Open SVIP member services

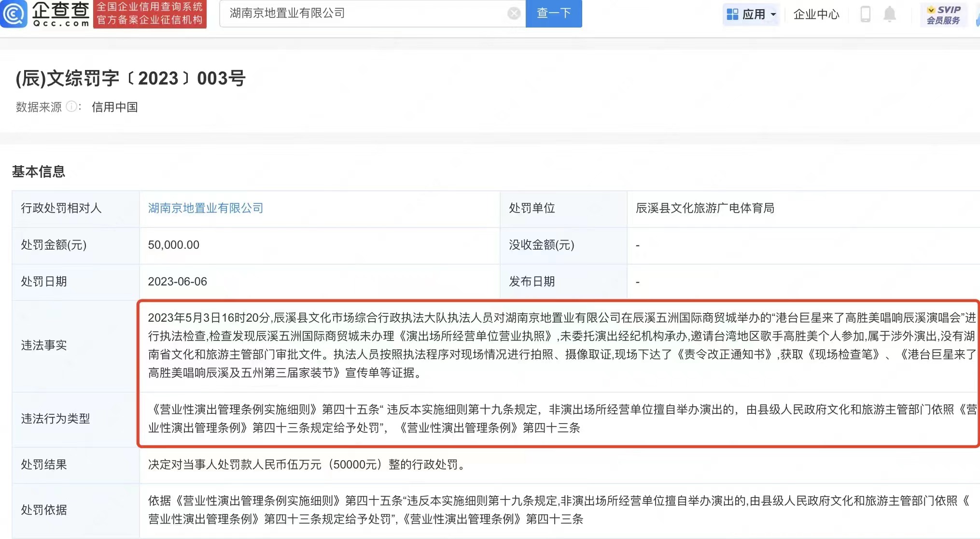[x=943, y=14]
